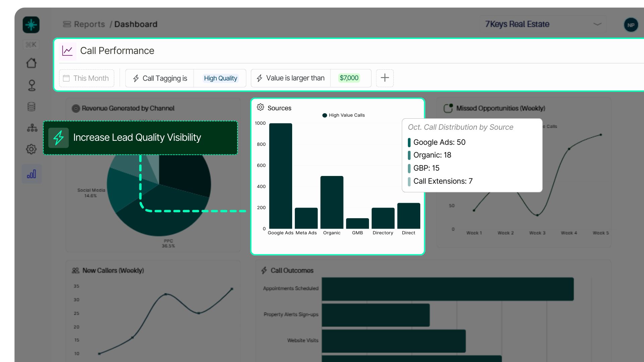Click the Google Ads bar in Sources
The height and width of the screenshot is (362, 644).
coord(281,176)
